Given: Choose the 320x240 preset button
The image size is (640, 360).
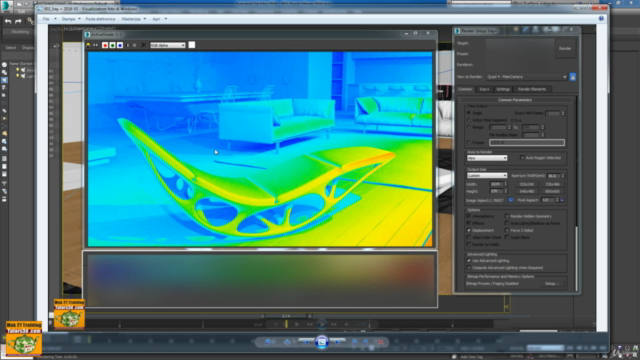Looking at the screenshot, I should 527,184.
